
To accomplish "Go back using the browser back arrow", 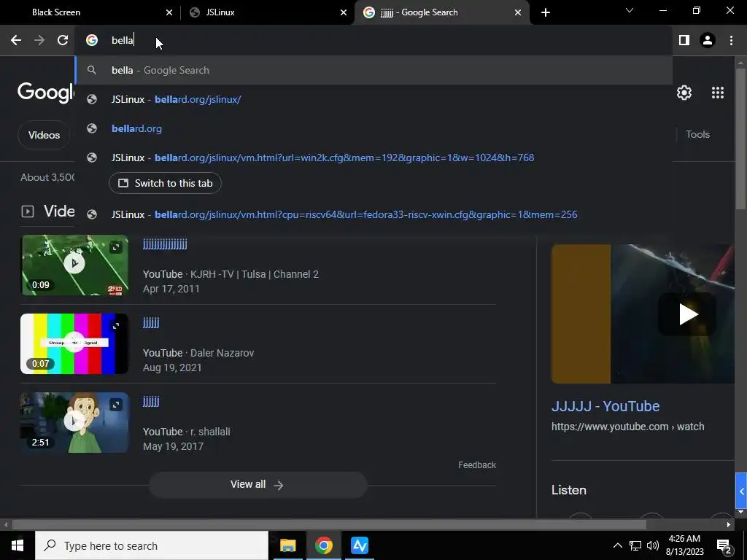I will (16, 41).
